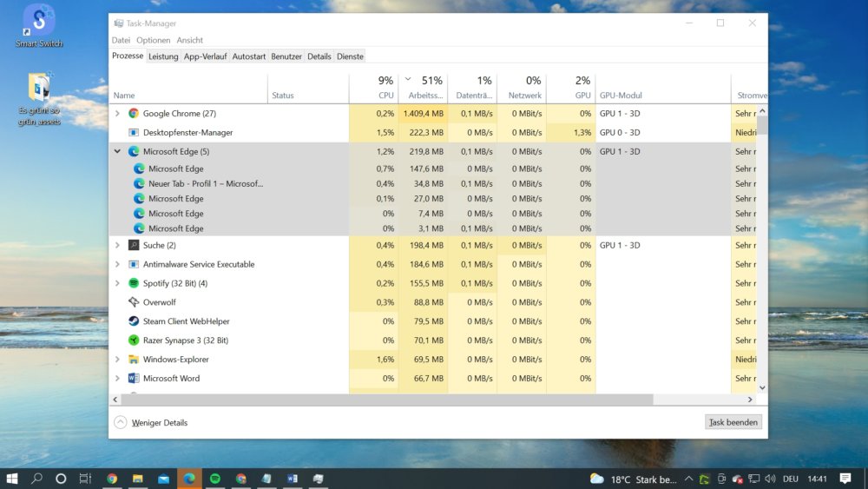The image size is (868, 489).
Task: Click the horizontal scrollbar right arrow
Action: click(750, 400)
